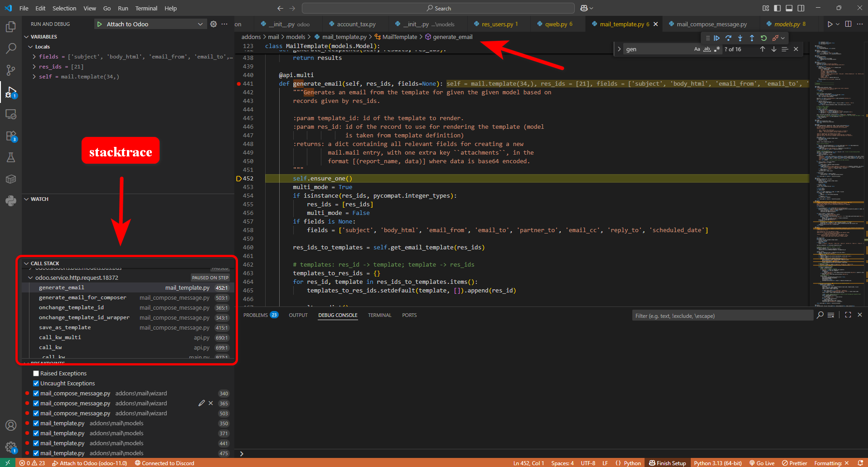Click the Step Over debug icon
Screen dimensions: 868x467
click(x=728, y=38)
